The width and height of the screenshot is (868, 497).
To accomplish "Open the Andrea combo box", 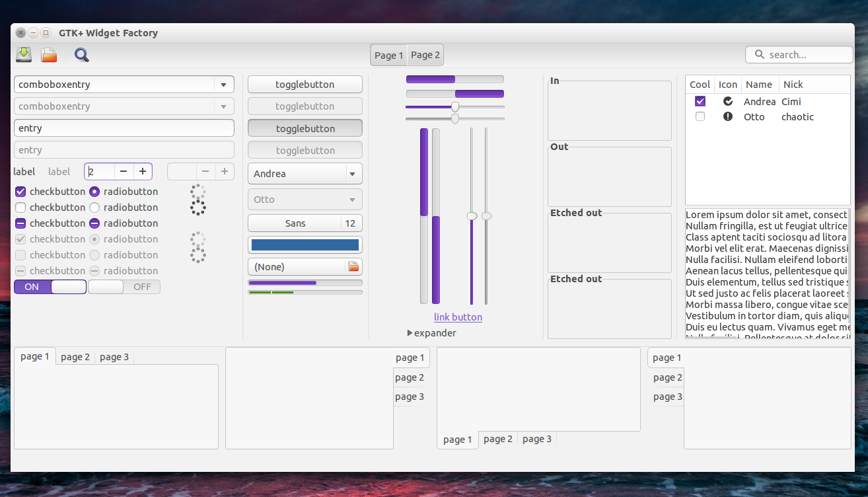I will (x=305, y=173).
